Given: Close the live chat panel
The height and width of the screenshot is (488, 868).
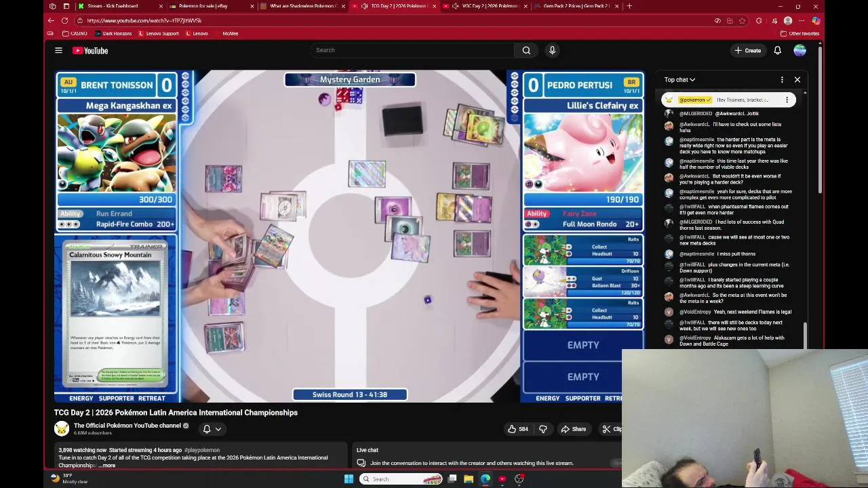Looking at the screenshot, I should coord(797,80).
